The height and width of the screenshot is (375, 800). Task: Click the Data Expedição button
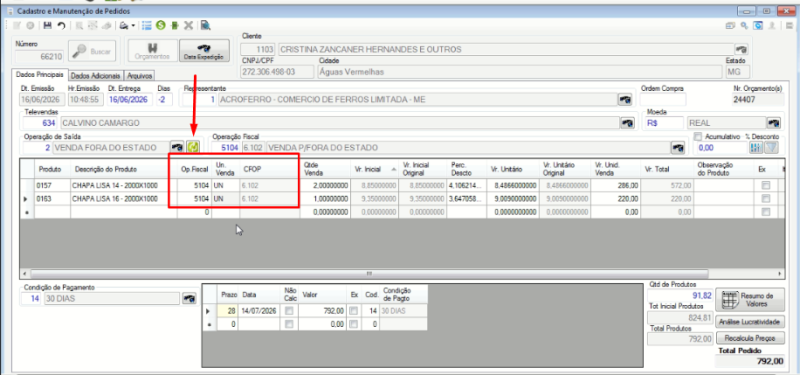click(204, 51)
